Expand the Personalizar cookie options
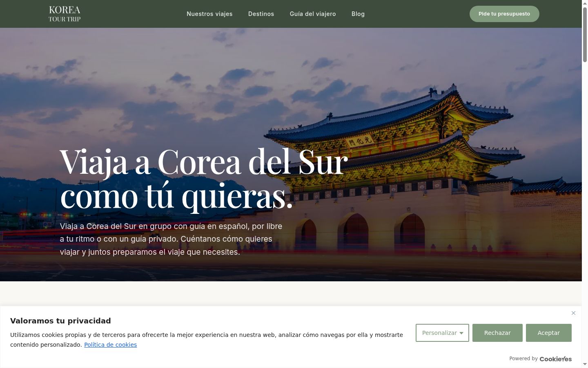The width and height of the screenshot is (588, 368). [442, 333]
